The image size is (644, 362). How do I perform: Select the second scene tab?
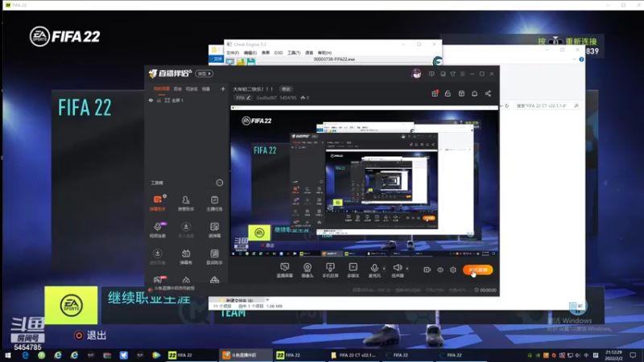click(177, 88)
